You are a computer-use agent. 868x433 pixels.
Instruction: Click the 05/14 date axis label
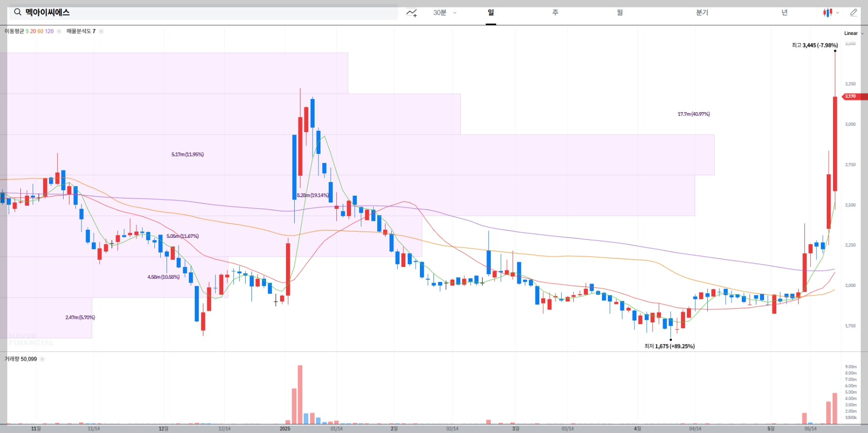(x=810, y=429)
